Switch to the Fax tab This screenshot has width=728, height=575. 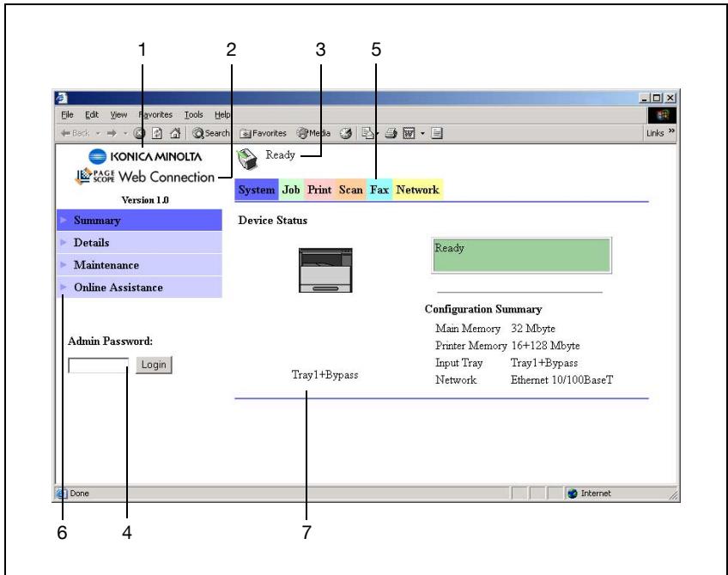pyautogui.click(x=379, y=190)
